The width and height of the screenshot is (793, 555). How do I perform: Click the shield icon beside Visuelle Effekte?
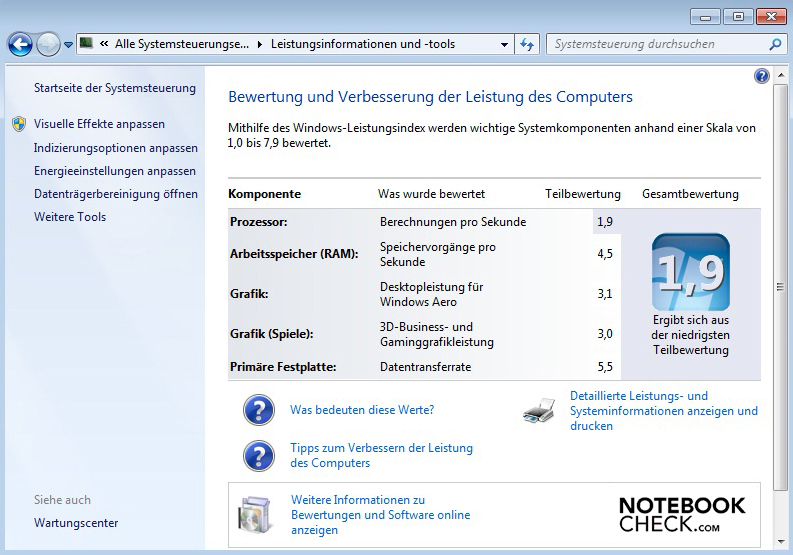pos(19,124)
